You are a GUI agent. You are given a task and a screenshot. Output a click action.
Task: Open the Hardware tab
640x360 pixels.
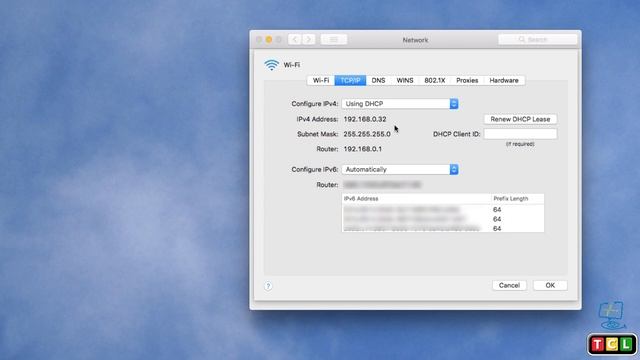coord(504,80)
